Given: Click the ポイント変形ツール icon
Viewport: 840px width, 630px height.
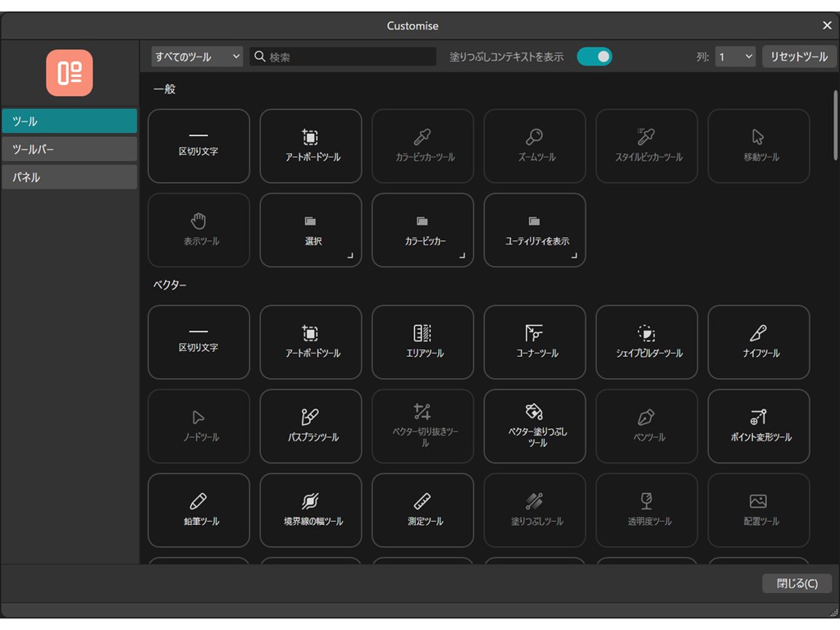Looking at the screenshot, I should tap(758, 417).
